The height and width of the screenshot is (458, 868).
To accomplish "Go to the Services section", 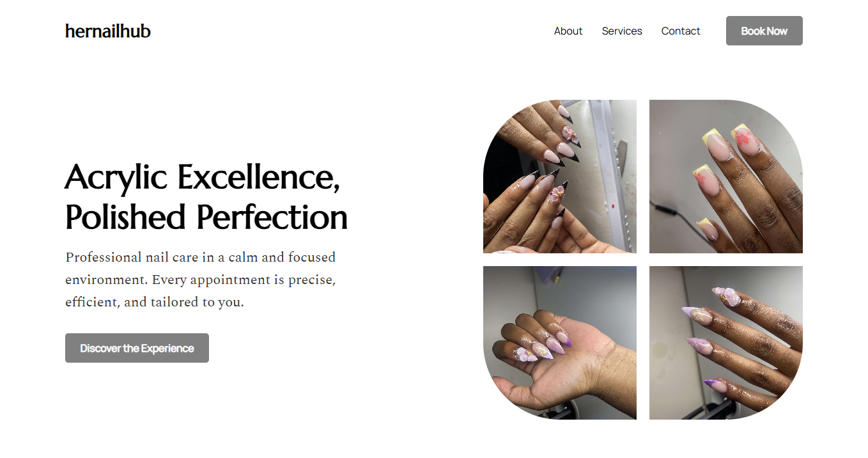I will (621, 31).
